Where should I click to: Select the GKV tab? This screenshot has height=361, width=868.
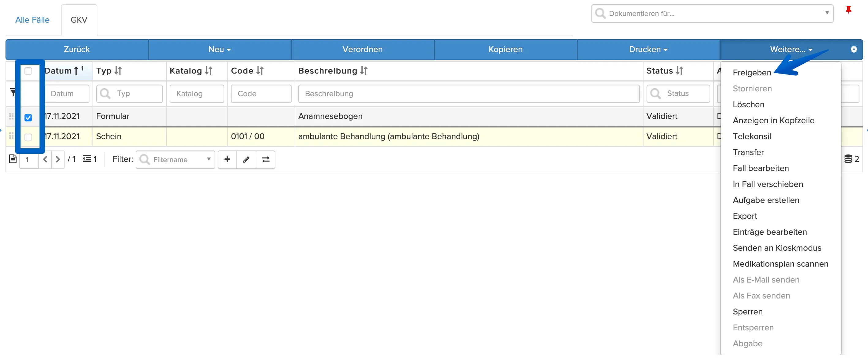coord(79,20)
